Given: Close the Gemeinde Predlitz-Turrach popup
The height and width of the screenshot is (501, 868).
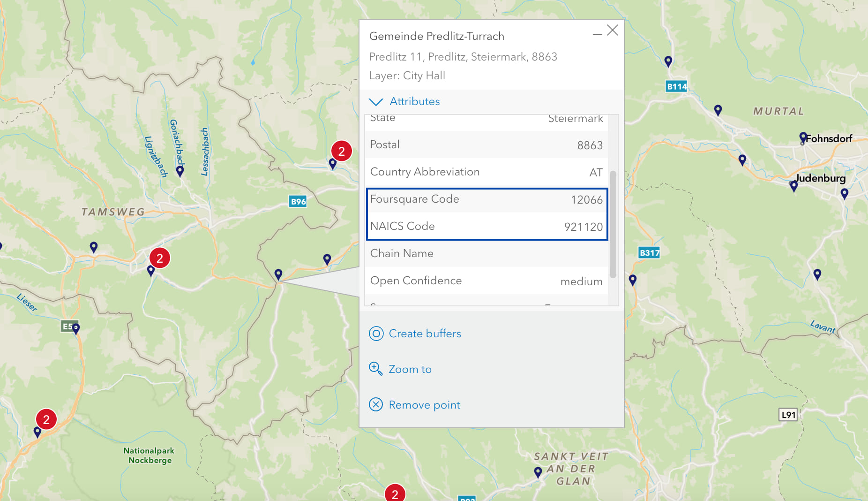Looking at the screenshot, I should pos(613,30).
